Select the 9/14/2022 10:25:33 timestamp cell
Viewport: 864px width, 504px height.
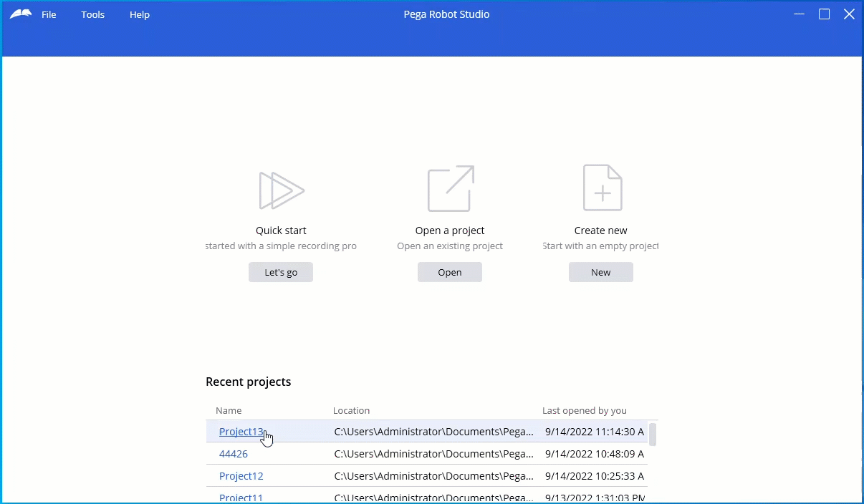(x=595, y=476)
